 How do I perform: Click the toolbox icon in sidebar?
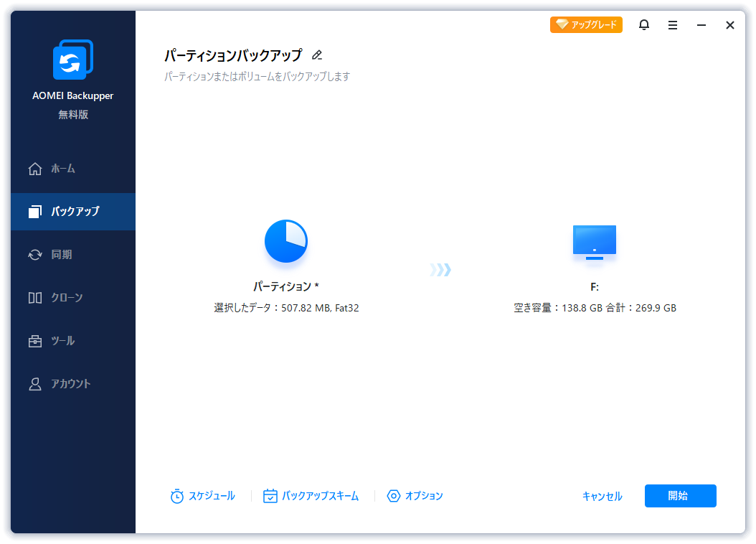coord(34,341)
